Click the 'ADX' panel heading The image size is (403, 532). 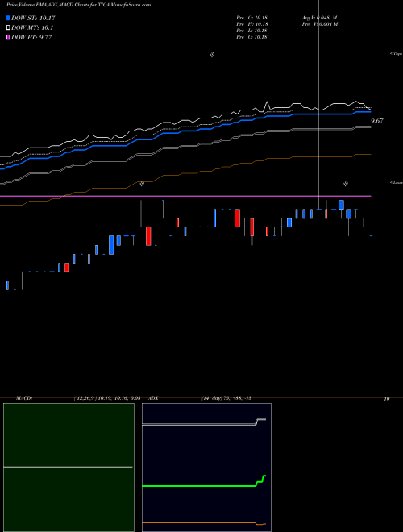(x=153, y=398)
